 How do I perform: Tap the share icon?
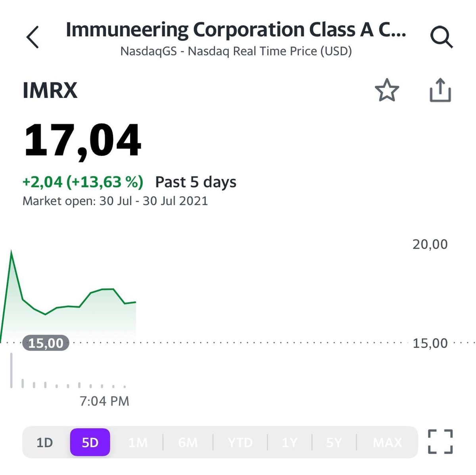(440, 90)
